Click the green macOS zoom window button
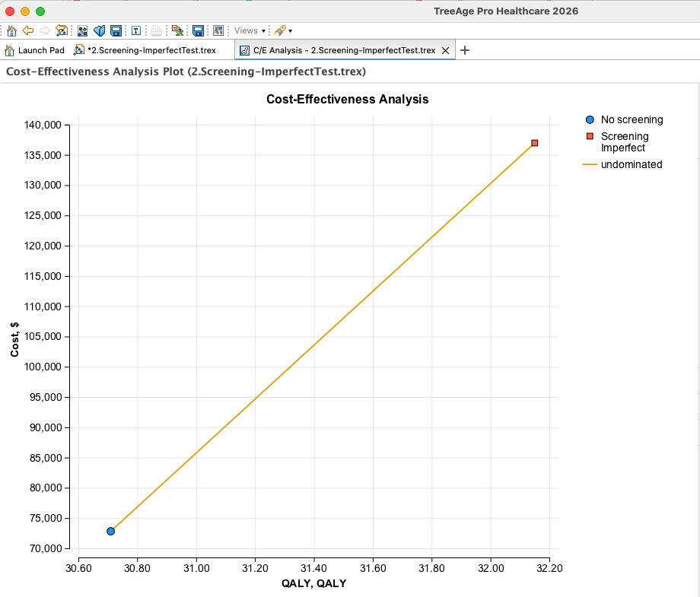 tap(40, 11)
